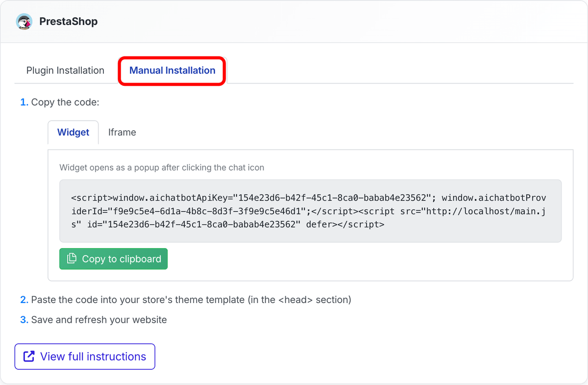Open View full instructions
588x385 pixels.
(84, 357)
